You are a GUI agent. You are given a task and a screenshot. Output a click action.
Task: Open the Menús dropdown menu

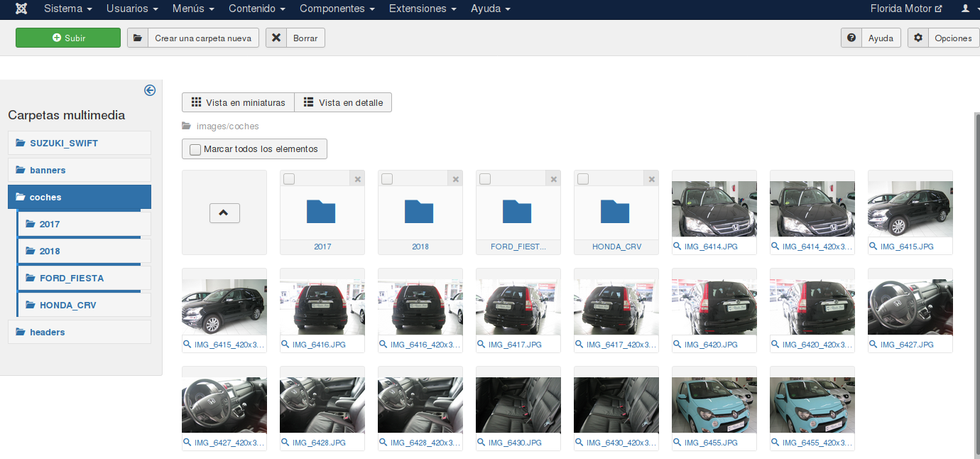[x=193, y=9]
